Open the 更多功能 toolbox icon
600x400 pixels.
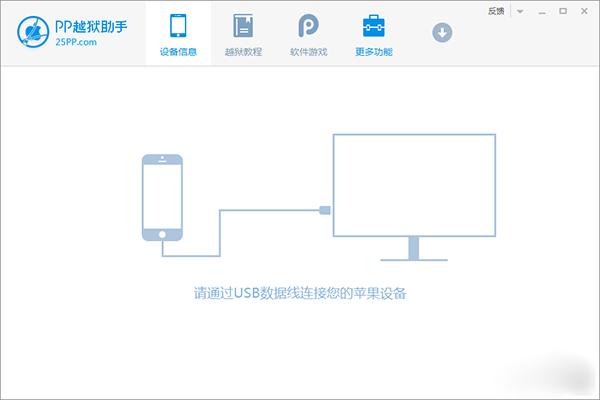point(373,25)
